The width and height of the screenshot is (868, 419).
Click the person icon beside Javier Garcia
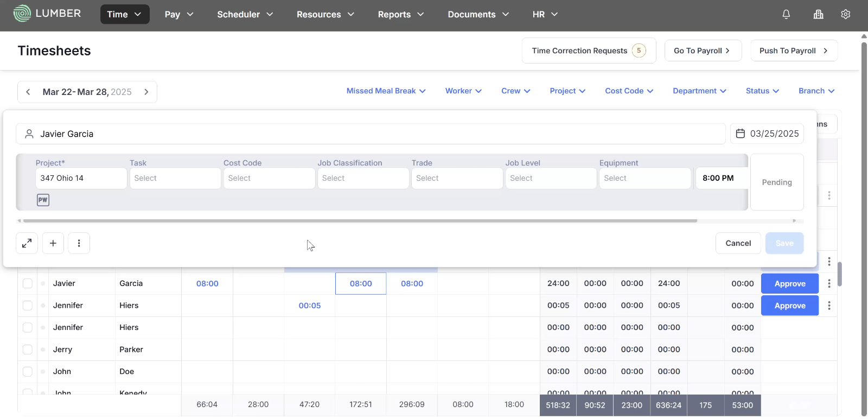point(29,134)
